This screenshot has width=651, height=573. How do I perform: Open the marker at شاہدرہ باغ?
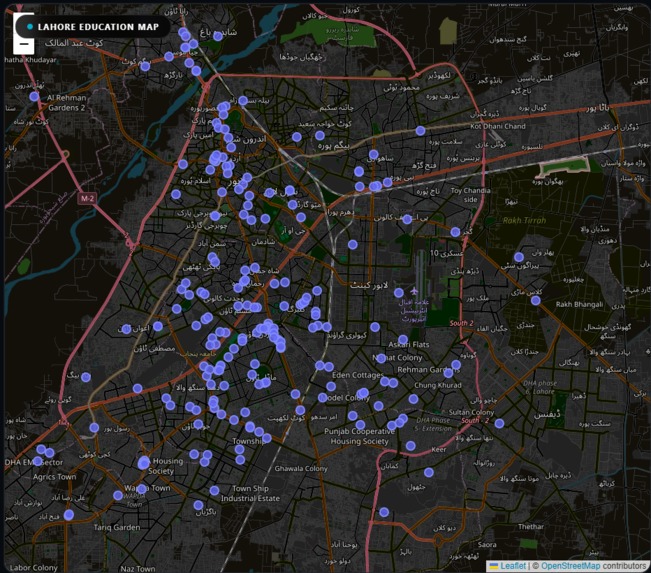coord(218,37)
